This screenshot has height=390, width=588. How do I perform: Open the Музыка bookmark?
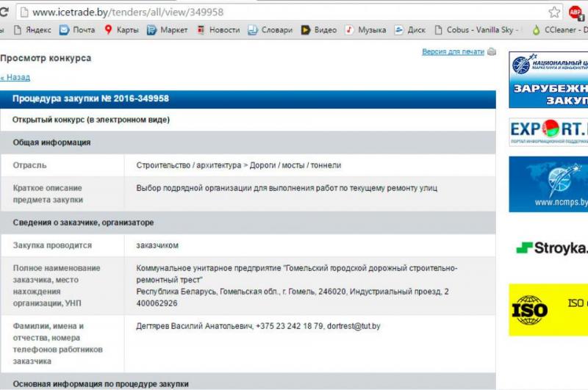tap(365, 30)
